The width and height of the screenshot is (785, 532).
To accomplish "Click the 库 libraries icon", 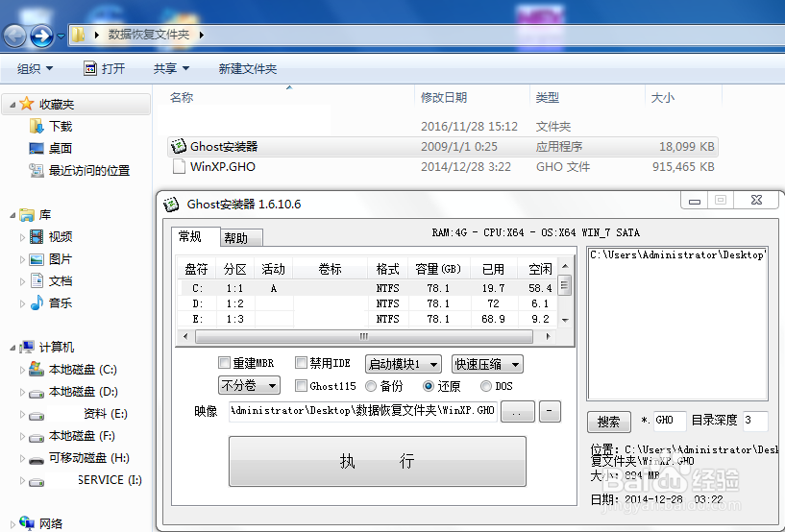I will tap(27, 215).
